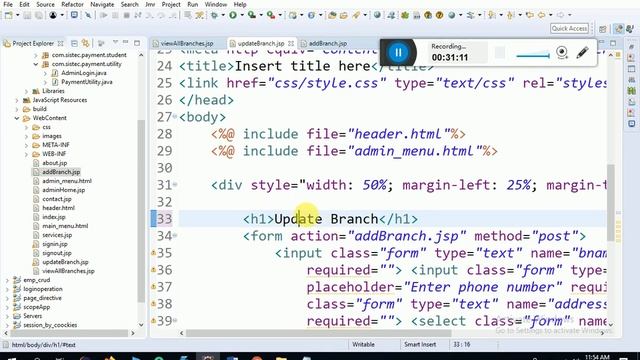Click the Coverage run toolbar icon
Viewport: 640px width, 360px height.
tap(252, 15)
